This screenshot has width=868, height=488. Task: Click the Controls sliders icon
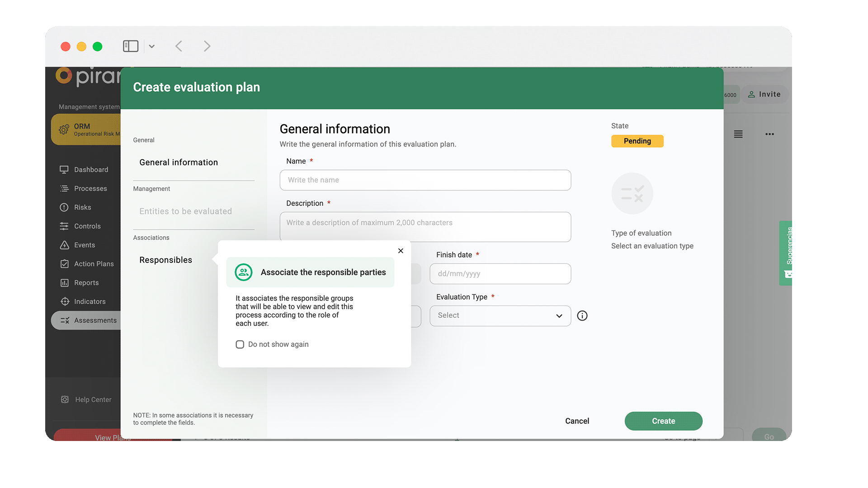point(64,226)
